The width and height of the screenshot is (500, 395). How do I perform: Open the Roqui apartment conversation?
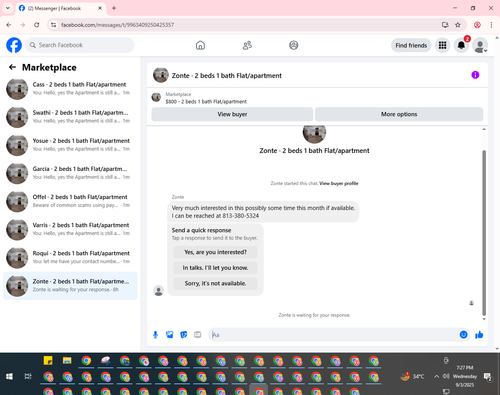click(x=70, y=257)
